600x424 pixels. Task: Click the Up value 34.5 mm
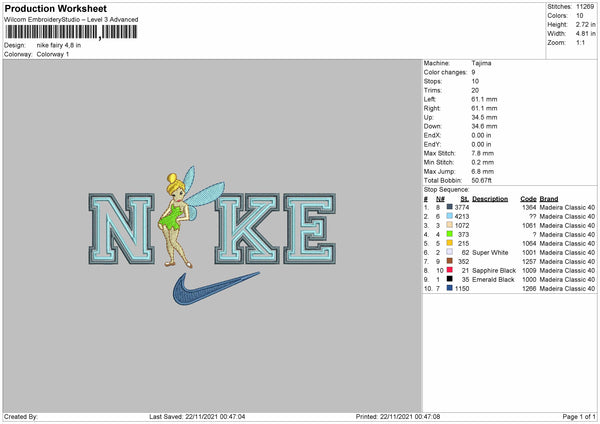tap(484, 117)
